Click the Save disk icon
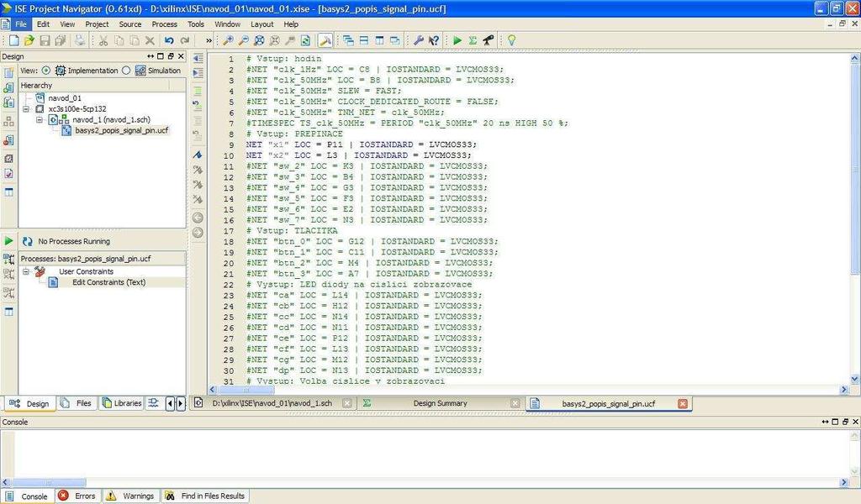The image size is (861, 504). click(x=45, y=40)
